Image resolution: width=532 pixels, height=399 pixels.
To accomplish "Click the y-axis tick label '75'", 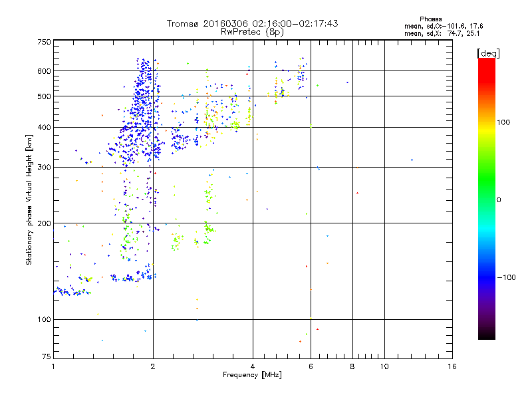I will (x=47, y=356).
